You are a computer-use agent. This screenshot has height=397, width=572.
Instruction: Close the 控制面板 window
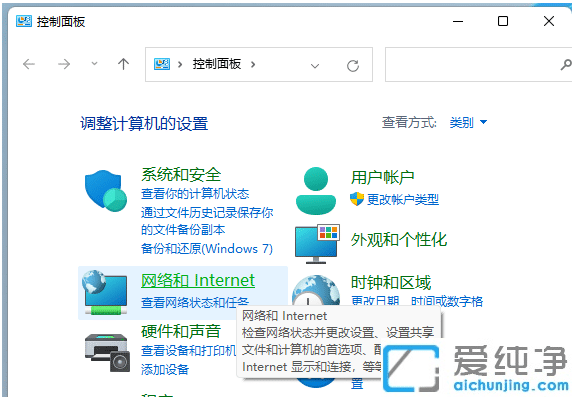click(549, 21)
